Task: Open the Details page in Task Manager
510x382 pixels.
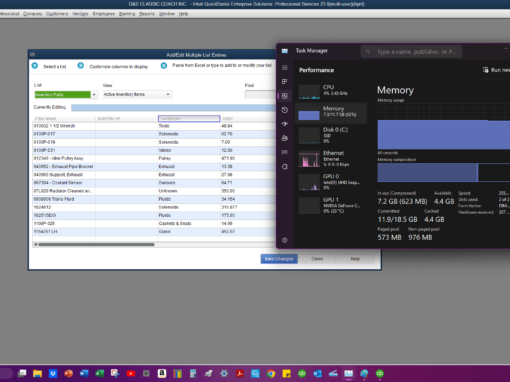Action: point(285,152)
